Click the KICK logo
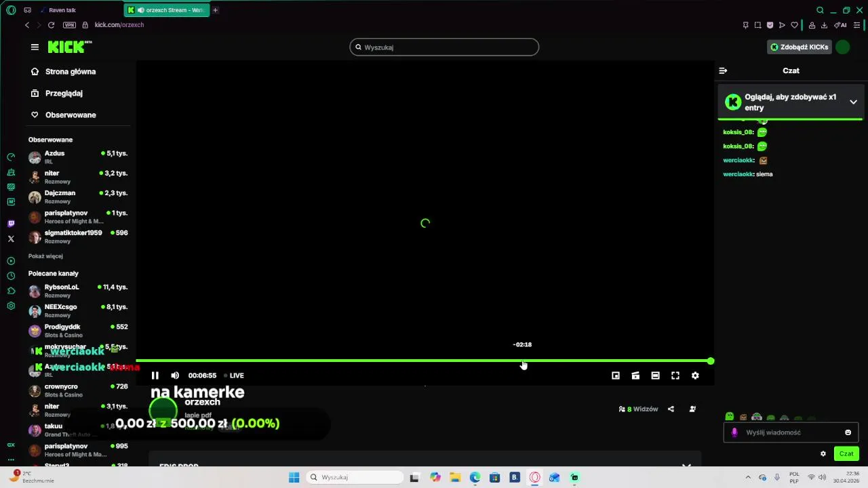Image resolution: width=868 pixels, height=488 pixels. (x=69, y=47)
